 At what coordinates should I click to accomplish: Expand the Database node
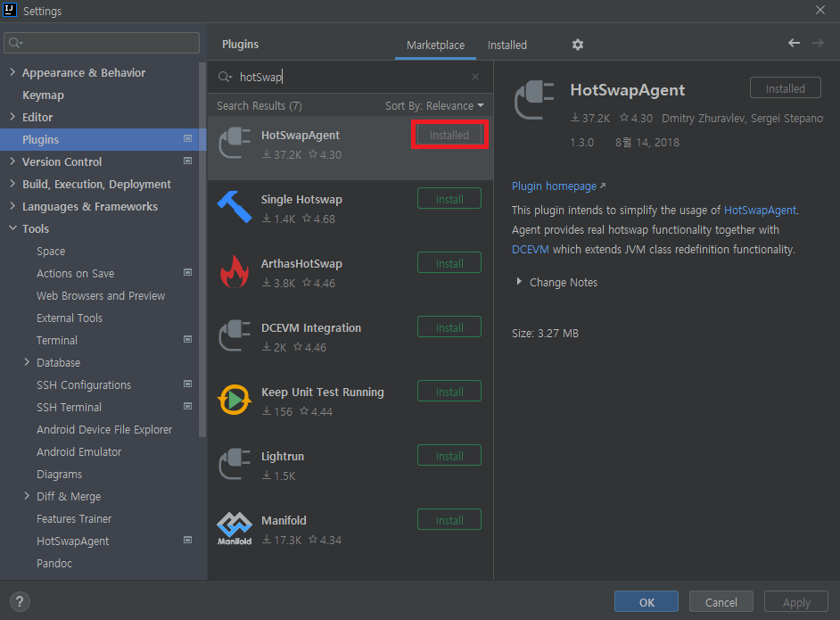(27, 362)
